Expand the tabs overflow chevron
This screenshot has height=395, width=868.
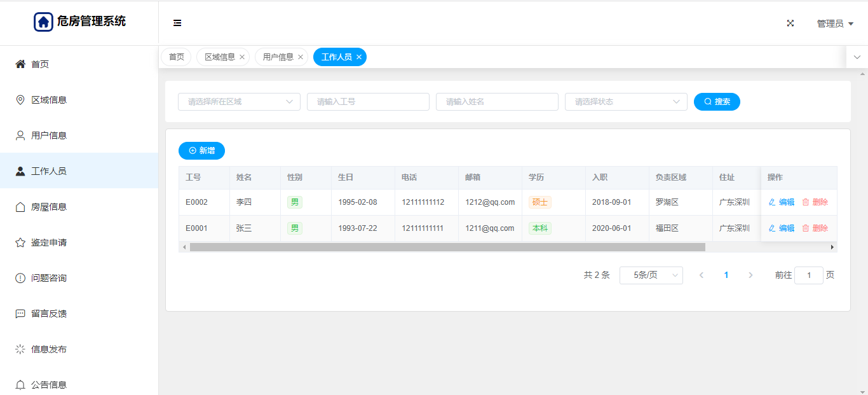click(857, 57)
